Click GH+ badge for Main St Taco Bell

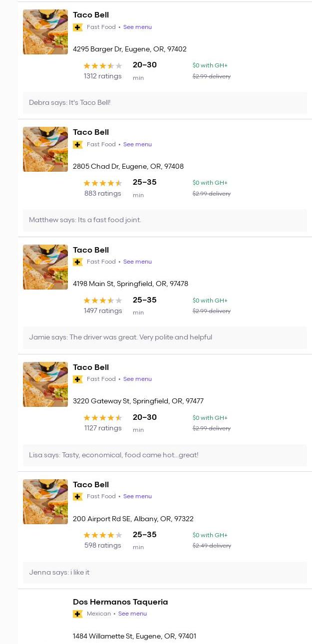tap(77, 262)
